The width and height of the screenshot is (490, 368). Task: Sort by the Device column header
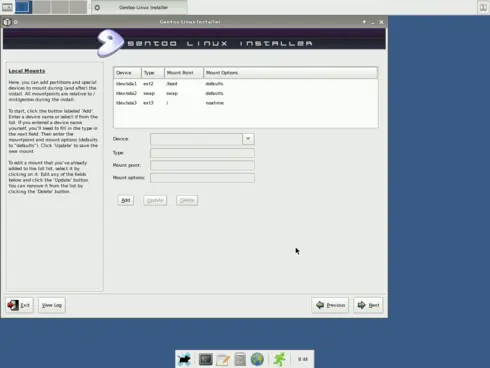(128, 73)
